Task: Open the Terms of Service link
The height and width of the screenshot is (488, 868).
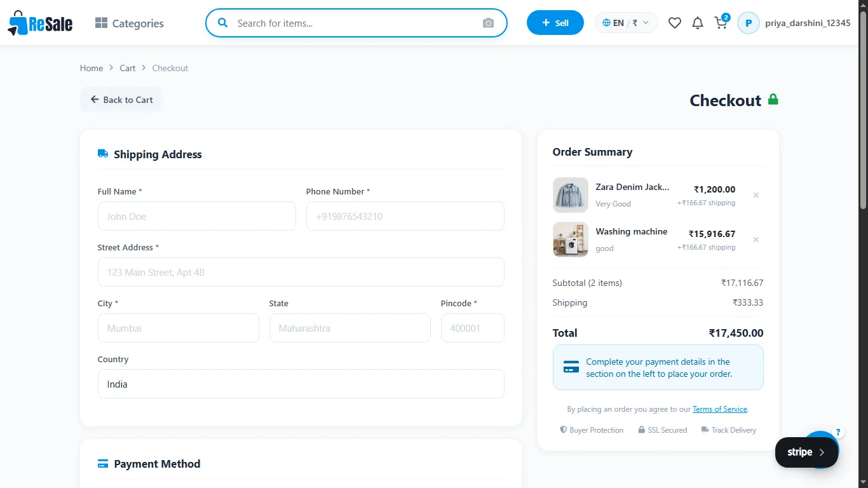Action: coord(720,409)
